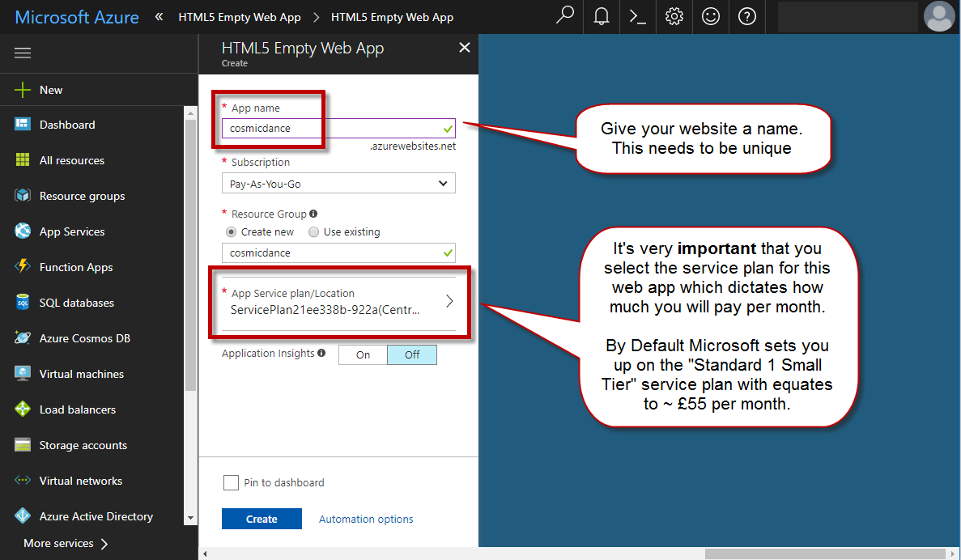Expand More services chevron
The image size is (961, 560).
click(x=104, y=544)
